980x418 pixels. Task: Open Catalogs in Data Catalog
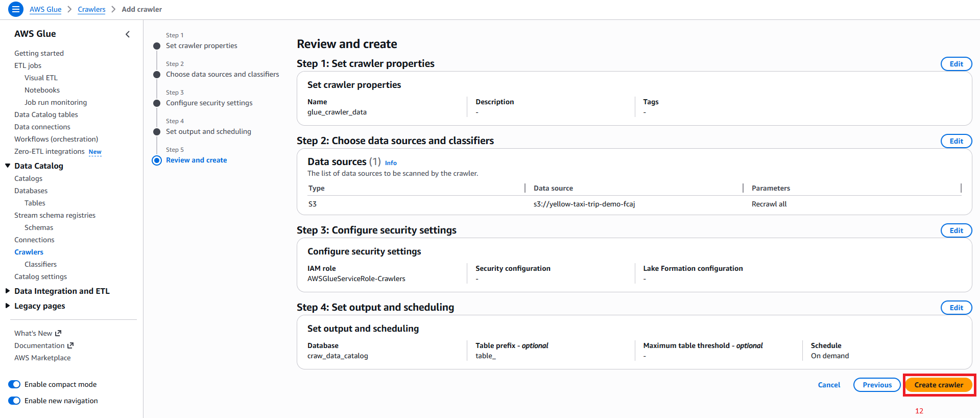(28, 178)
